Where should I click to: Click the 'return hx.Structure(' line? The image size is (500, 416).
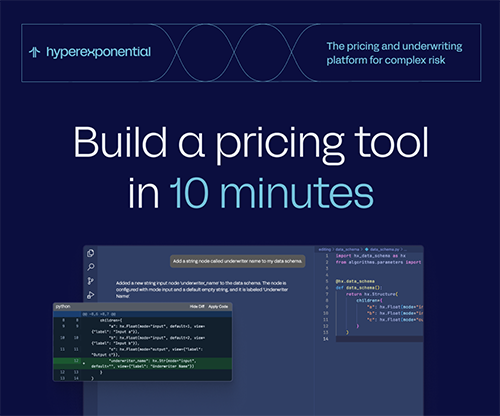coord(371,294)
